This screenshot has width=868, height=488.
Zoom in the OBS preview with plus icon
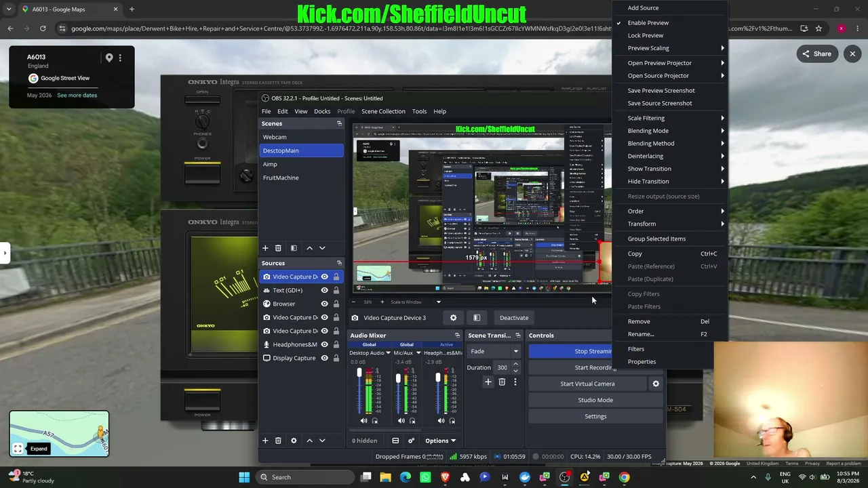[x=382, y=302]
